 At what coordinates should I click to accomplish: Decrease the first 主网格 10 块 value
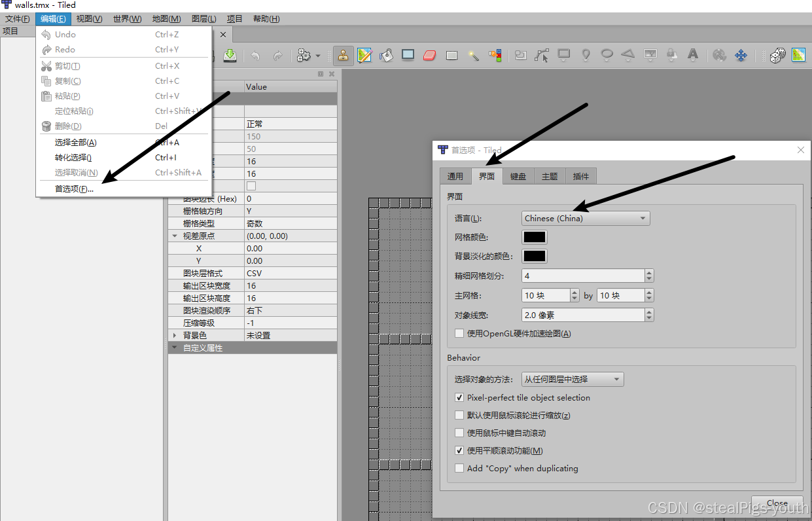(x=574, y=299)
